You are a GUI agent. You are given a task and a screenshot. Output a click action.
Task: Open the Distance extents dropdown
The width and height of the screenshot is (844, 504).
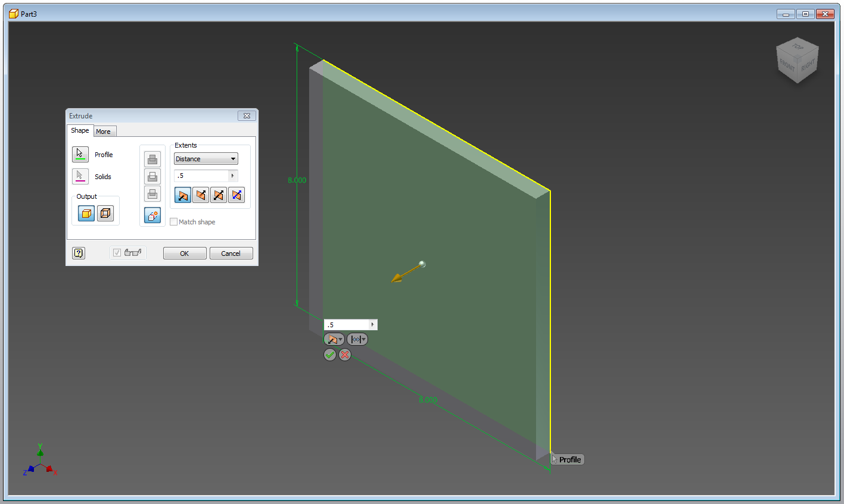[206, 159]
